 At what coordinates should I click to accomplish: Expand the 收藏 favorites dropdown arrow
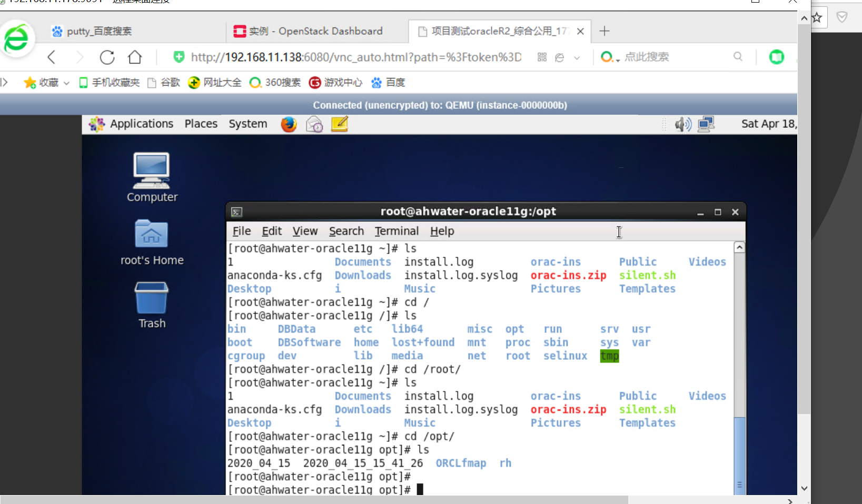(x=66, y=83)
